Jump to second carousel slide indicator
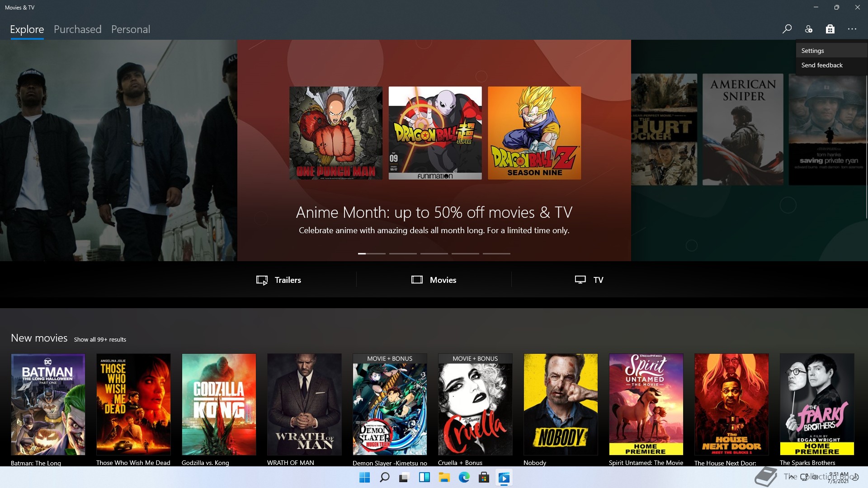 click(x=403, y=253)
